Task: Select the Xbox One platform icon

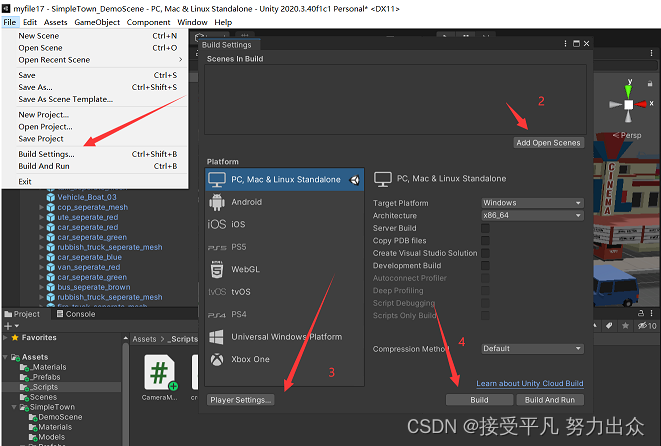Action: tap(217, 360)
